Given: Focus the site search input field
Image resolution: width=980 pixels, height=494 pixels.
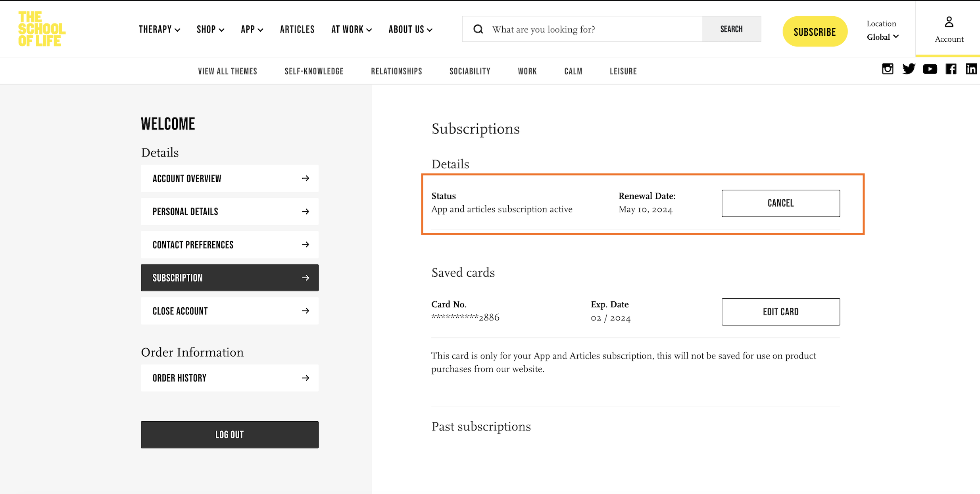Looking at the screenshot, I should pos(595,29).
